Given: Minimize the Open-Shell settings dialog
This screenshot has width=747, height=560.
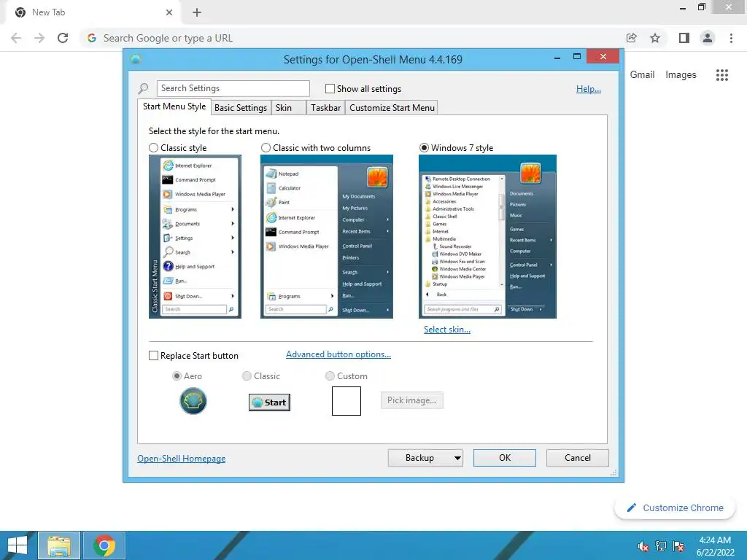Looking at the screenshot, I should [x=557, y=57].
